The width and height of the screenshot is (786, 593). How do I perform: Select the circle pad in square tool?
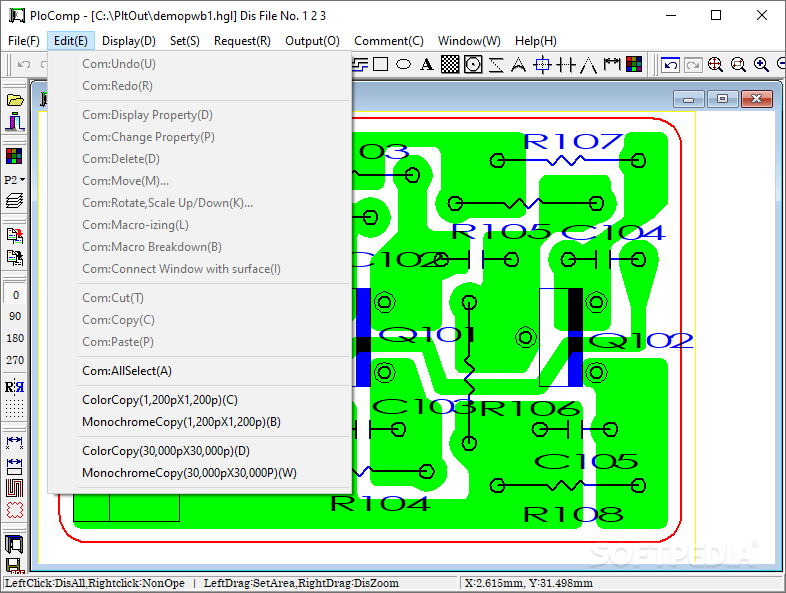click(x=473, y=64)
